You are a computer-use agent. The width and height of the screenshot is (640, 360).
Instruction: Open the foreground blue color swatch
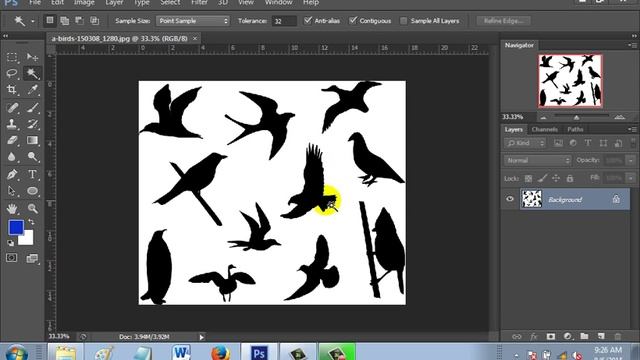tap(16, 227)
